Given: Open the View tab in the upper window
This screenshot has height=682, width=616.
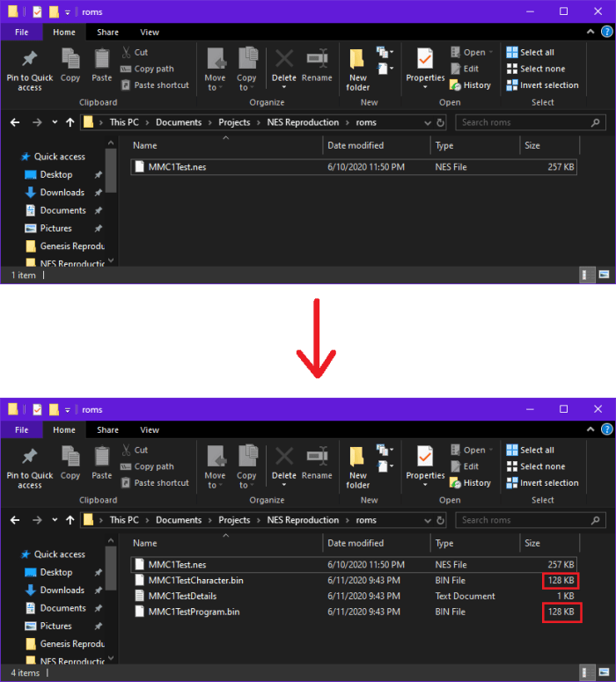Looking at the screenshot, I should tap(150, 33).
